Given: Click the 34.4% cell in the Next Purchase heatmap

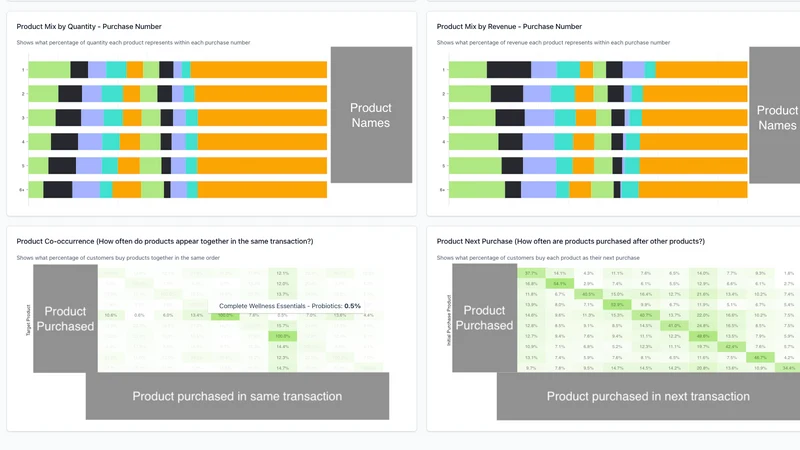Looking at the screenshot, I should [x=788, y=367].
